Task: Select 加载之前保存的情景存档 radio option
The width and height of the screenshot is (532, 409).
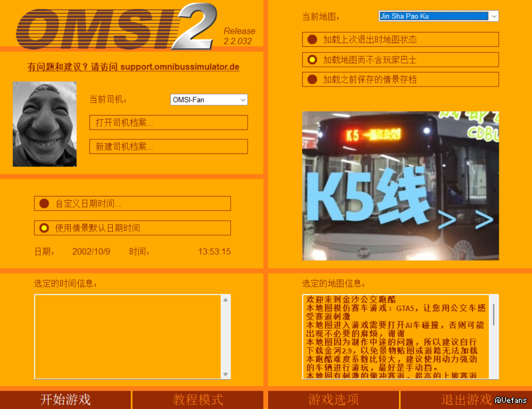Action: [400, 80]
